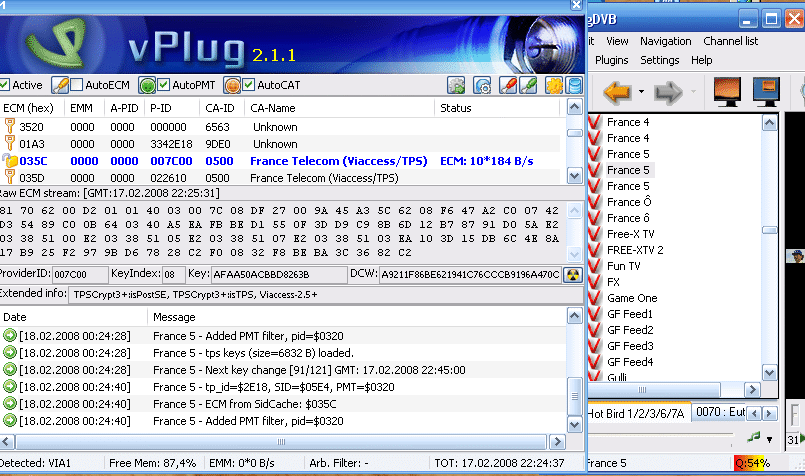The width and height of the screenshot is (805, 476).
Task: Click the key icon of ECM row 3520
Action: pyautogui.click(x=9, y=126)
